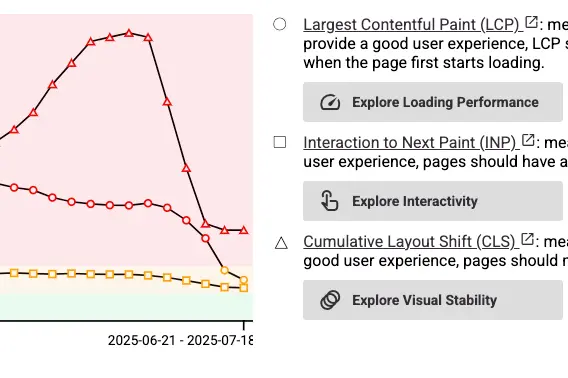Select the triangle legend marker for CLS
Screen dimensions: 568x378
[281, 243]
